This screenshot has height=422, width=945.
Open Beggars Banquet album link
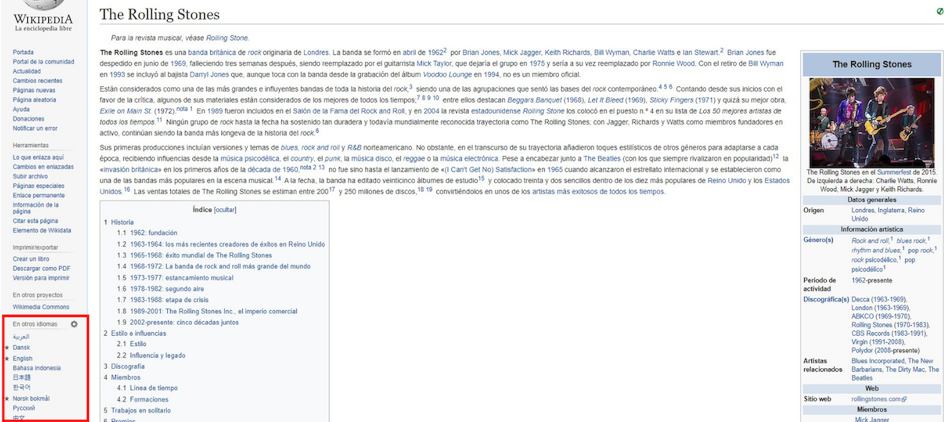point(534,99)
